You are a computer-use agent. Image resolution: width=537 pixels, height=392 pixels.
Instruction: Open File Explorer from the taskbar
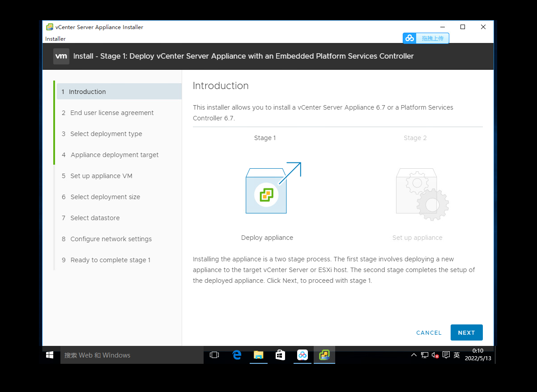pyautogui.click(x=259, y=355)
